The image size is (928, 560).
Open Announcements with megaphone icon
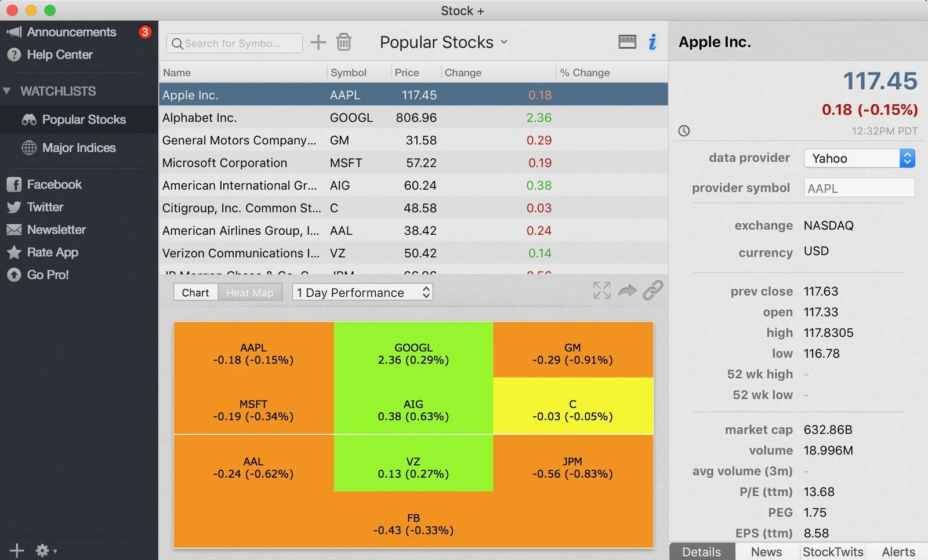tap(61, 32)
